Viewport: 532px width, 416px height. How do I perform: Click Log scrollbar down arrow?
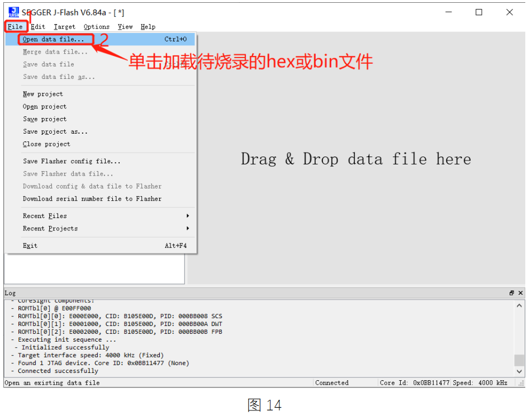(519, 371)
